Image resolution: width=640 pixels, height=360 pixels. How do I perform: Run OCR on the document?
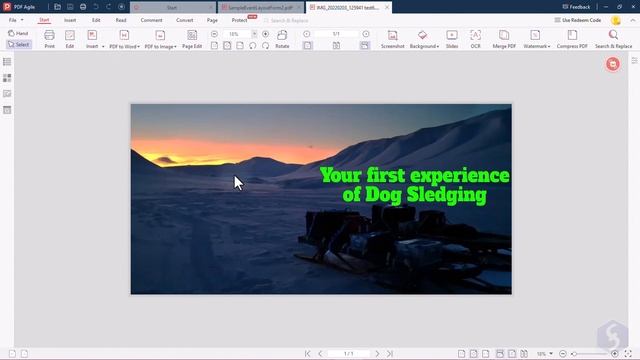[x=476, y=39]
